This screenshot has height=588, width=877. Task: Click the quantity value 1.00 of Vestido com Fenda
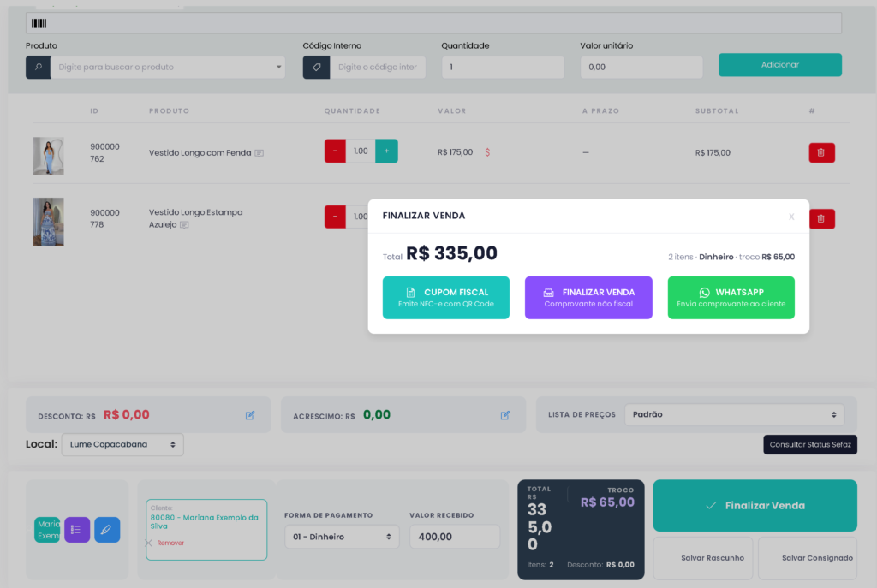pyautogui.click(x=361, y=151)
